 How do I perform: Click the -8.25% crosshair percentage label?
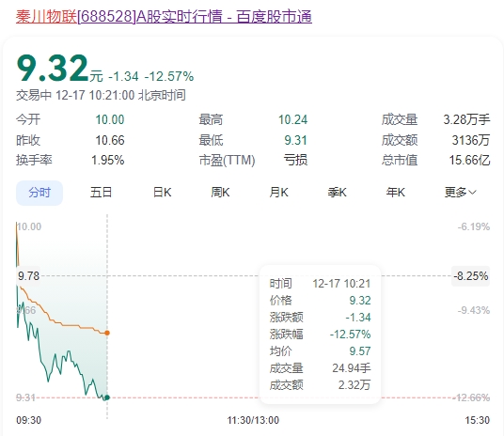pos(471,275)
